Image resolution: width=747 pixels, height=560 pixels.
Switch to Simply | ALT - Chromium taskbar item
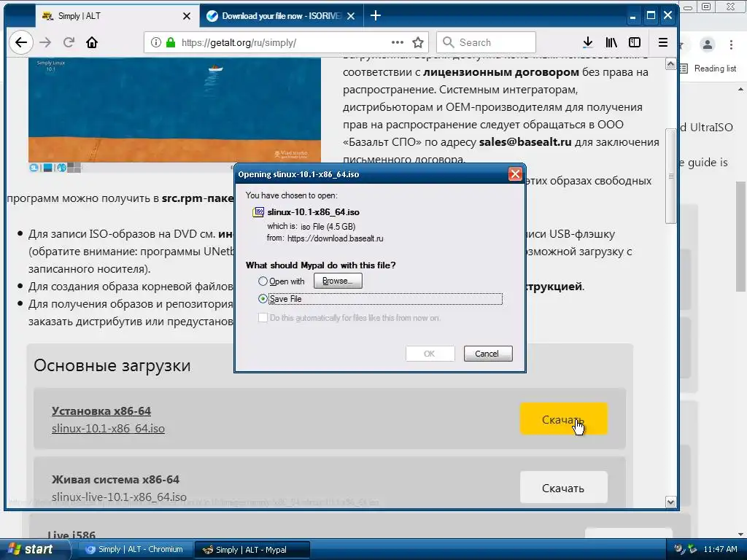[x=135, y=550]
